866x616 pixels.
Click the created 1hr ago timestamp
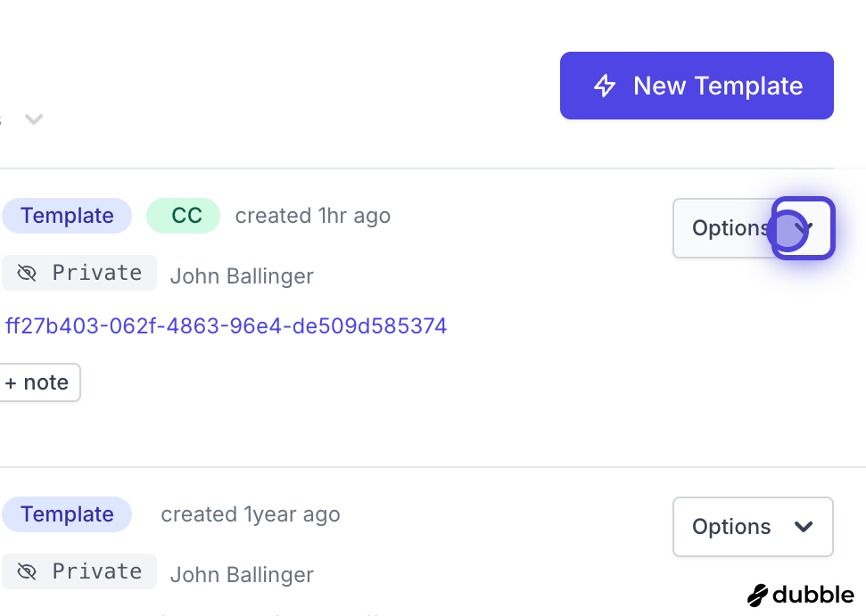coord(312,216)
